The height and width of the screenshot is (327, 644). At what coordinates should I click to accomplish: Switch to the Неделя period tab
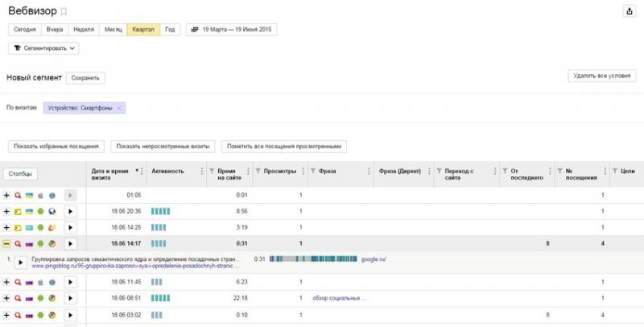click(x=83, y=30)
